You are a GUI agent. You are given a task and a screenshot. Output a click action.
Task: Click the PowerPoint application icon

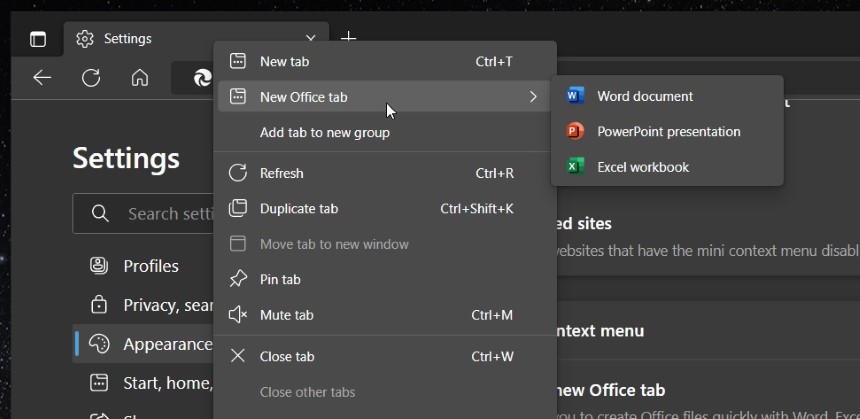(575, 131)
